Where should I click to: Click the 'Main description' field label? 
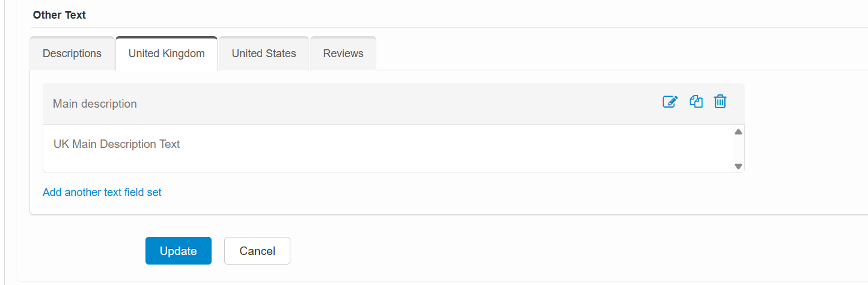[95, 104]
